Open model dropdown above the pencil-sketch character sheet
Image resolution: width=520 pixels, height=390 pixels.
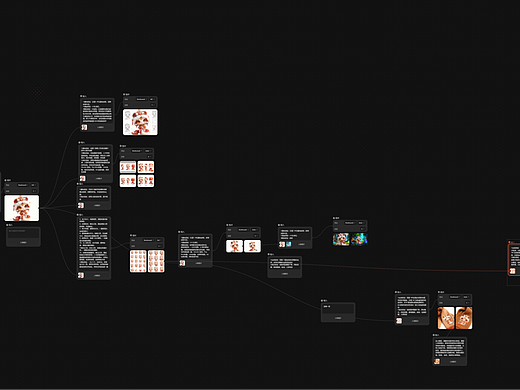click(x=141, y=99)
